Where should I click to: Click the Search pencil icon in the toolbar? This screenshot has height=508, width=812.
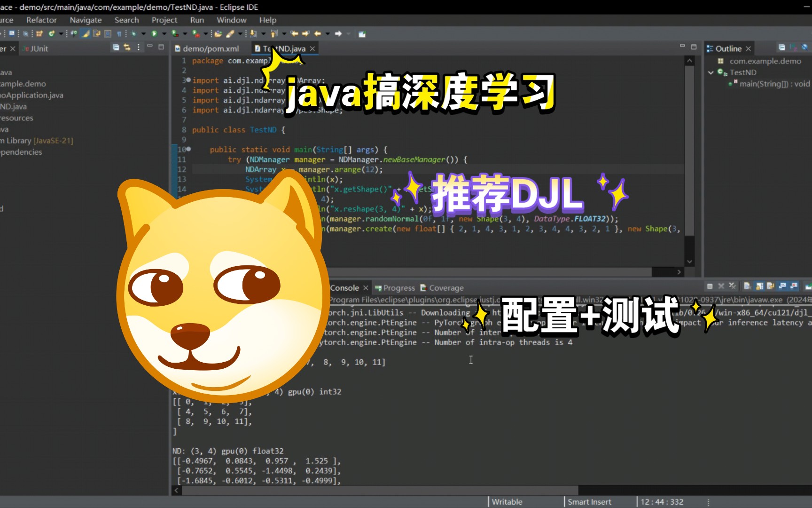(230, 33)
